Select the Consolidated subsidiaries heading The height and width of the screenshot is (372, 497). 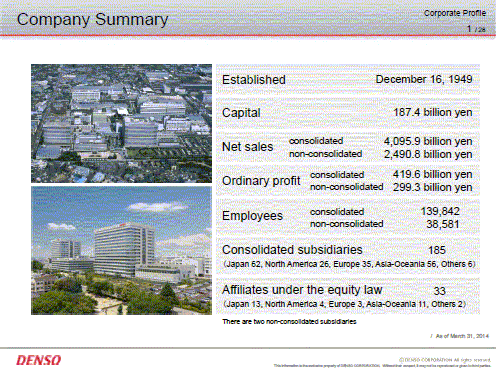click(x=292, y=250)
